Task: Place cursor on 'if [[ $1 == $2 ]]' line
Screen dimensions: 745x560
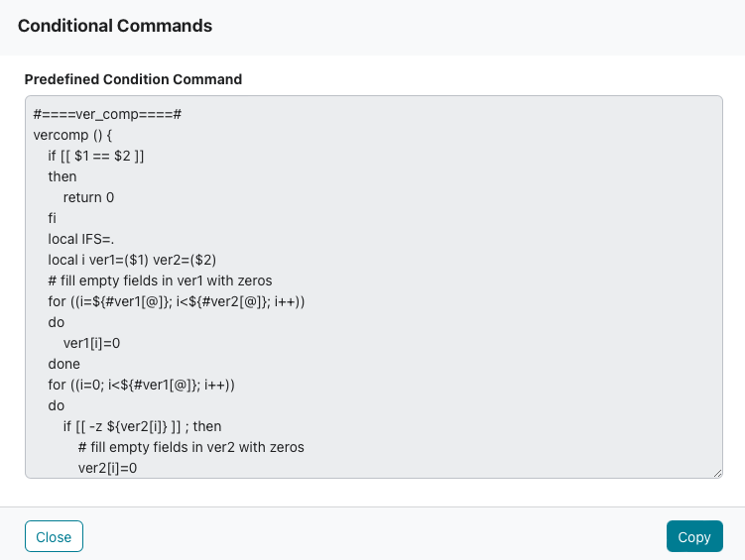Action: pos(96,157)
